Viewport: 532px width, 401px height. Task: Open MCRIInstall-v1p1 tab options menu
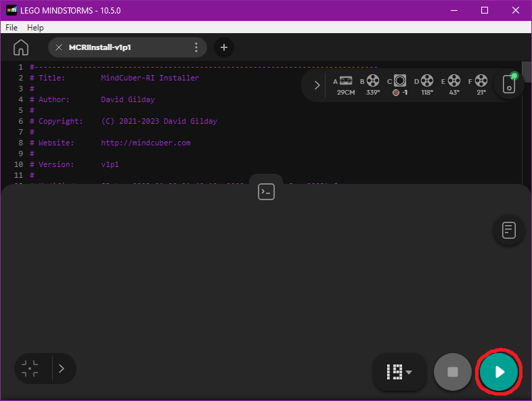tap(196, 47)
